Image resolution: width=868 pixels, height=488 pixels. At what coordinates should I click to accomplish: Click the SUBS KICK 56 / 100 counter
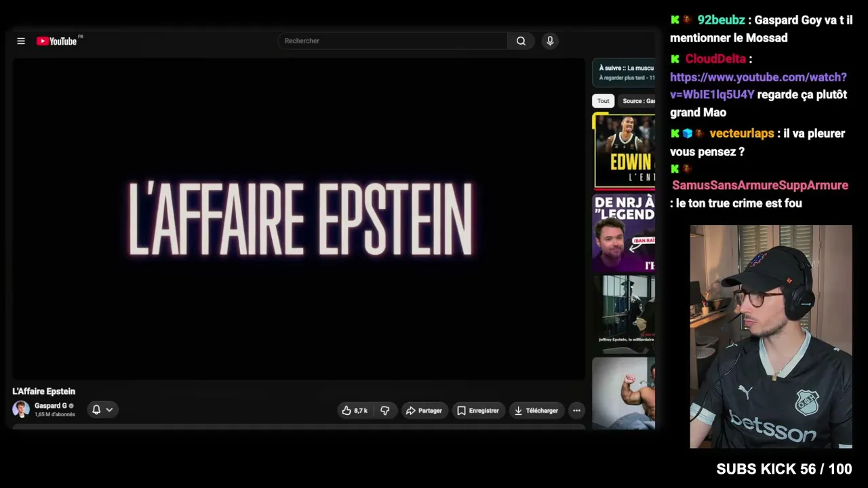784,469
